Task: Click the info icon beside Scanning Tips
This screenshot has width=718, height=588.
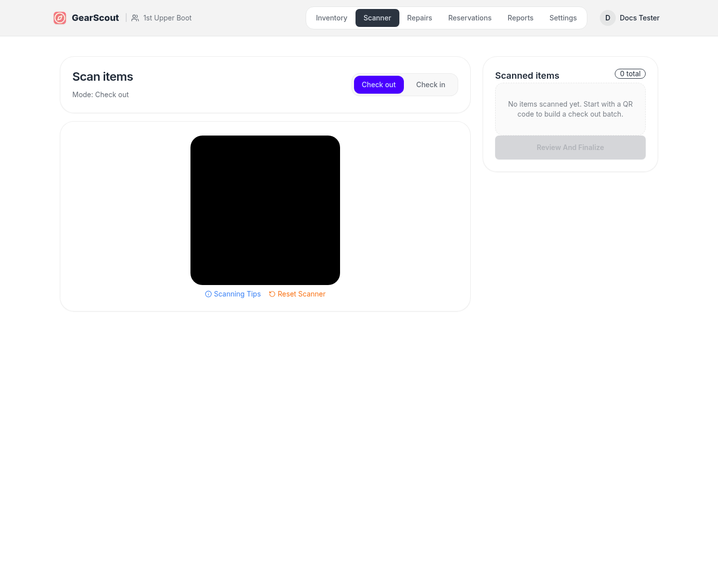Action: tap(208, 294)
